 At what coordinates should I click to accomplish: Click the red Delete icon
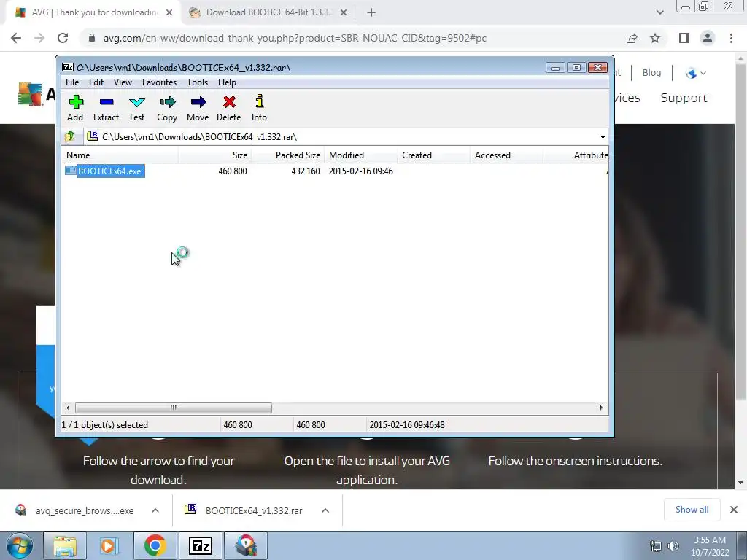[x=228, y=108]
